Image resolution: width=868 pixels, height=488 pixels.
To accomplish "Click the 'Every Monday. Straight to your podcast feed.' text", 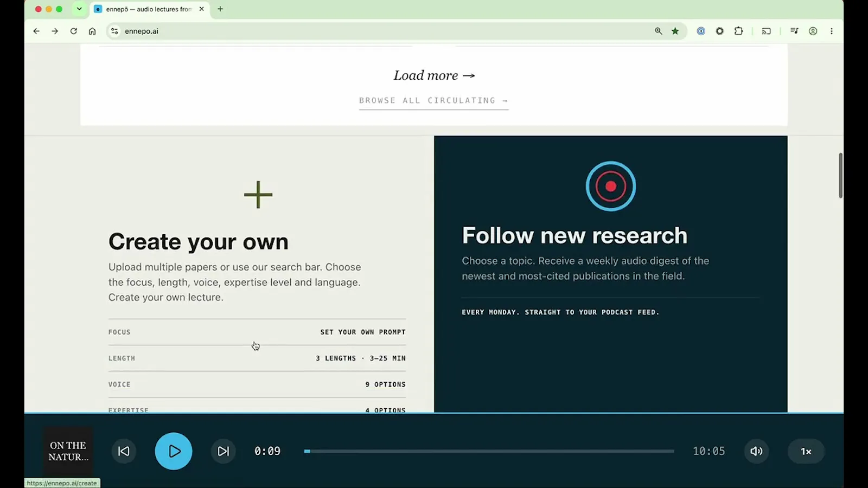I will click(x=560, y=312).
